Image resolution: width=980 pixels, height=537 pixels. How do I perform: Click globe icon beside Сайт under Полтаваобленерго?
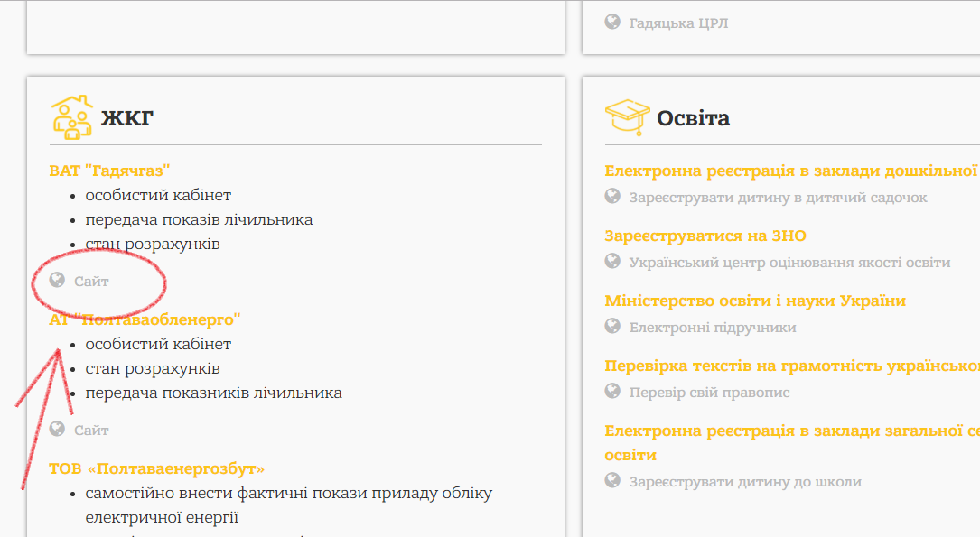[57, 429]
